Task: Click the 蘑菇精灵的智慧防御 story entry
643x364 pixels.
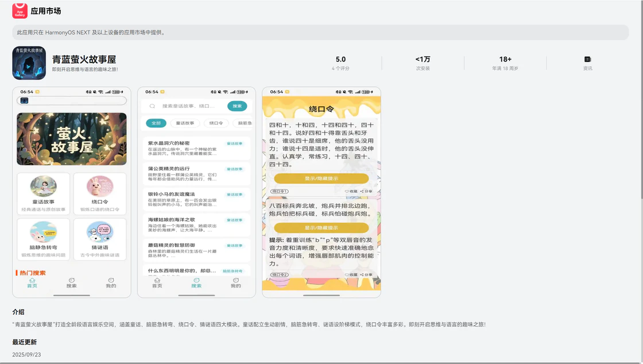Action: click(196, 250)
